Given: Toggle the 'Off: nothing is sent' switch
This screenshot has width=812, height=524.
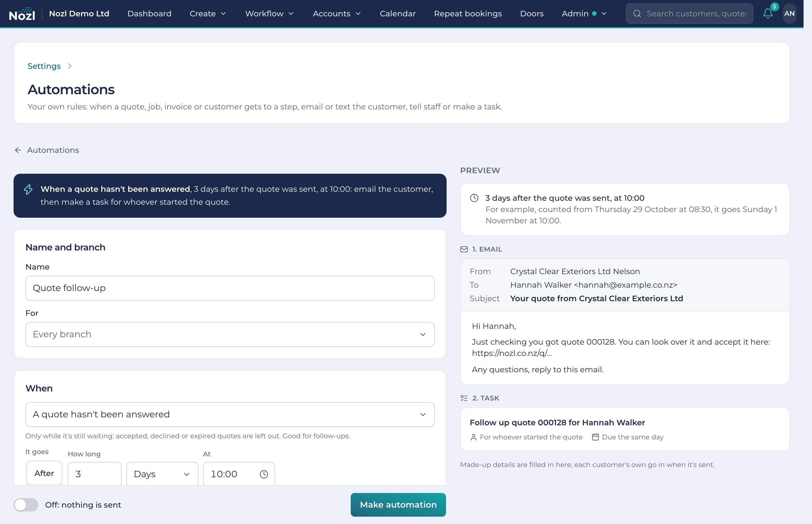Looking at the screenshot, I should click(26, 505).
